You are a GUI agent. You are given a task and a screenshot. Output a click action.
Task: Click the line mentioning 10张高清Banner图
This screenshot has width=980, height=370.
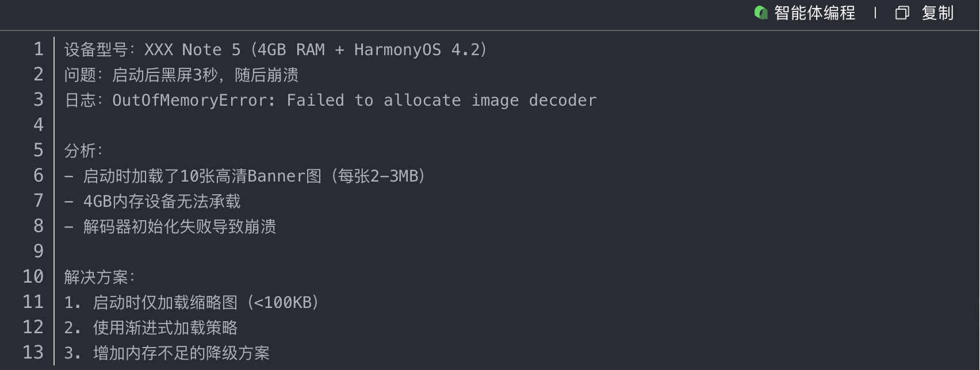pyautogui.click(x=253, y=176)
